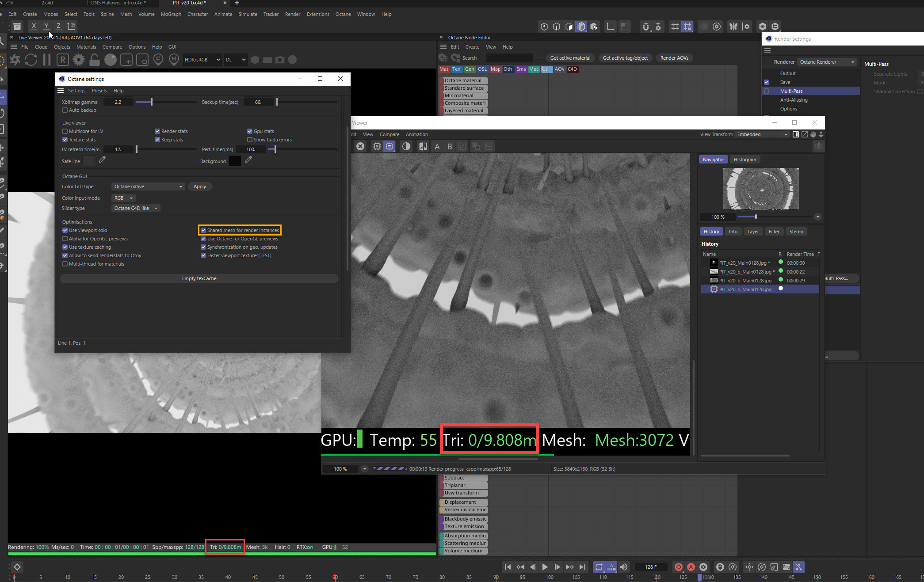Open the Presets menu in Octane settings
Viewport: 924px width, 582px height.
click(99, 91)
